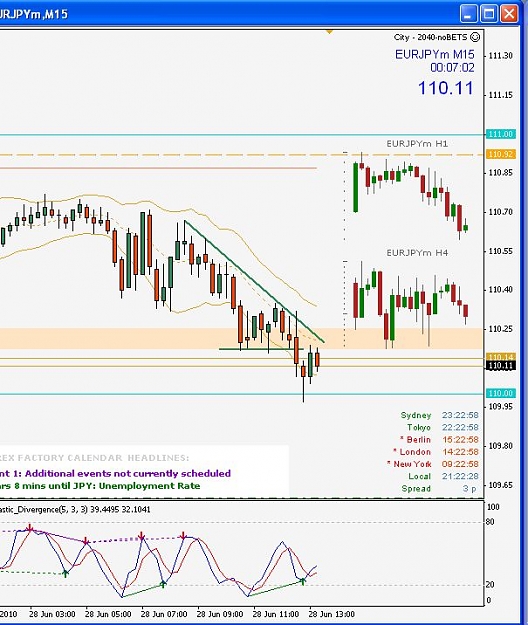Click 'Additional events not currently scheduled' headline
This screenshot has width=528, height=625.
pyautogui.click(x=128, y=474)
